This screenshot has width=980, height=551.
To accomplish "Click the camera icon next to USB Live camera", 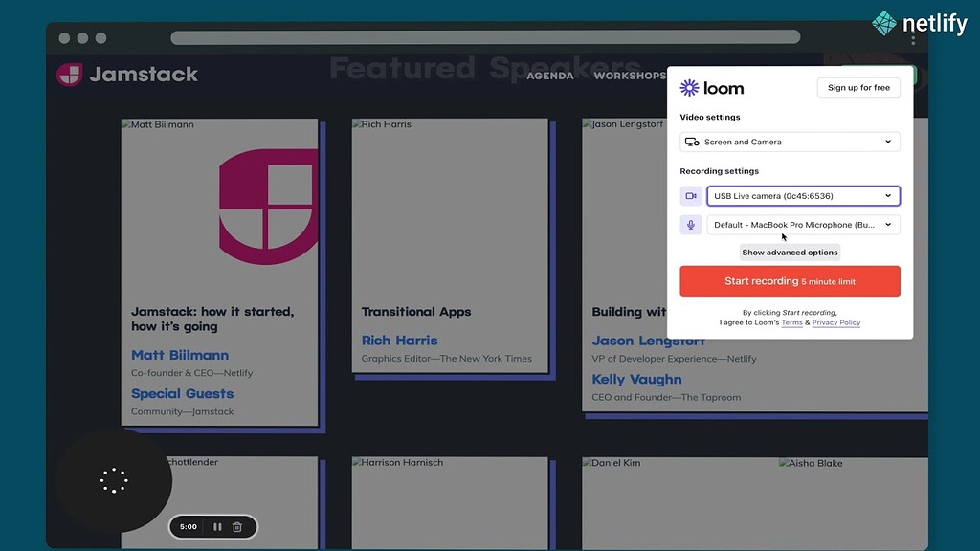I will (x=691, y=196).
